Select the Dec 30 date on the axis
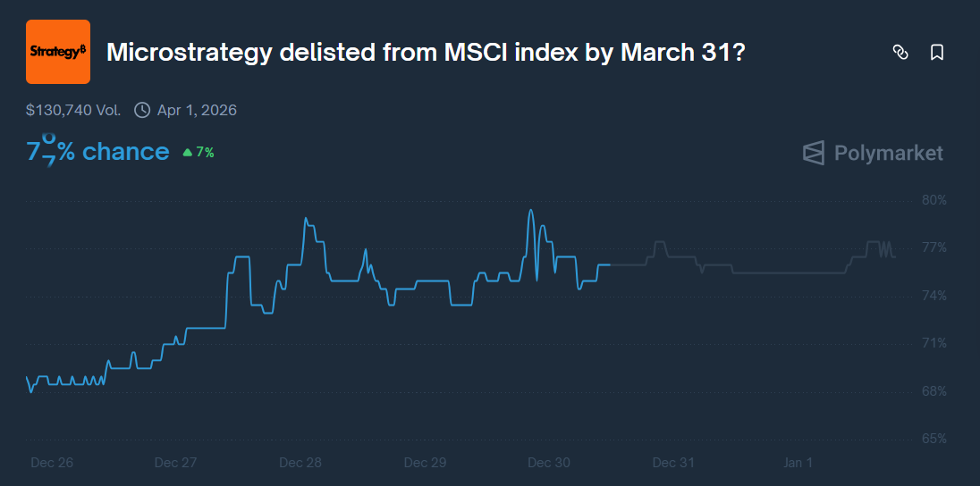The width and height of the screenshot is (980, 486). pyautogui.click(x=549, y=463)
